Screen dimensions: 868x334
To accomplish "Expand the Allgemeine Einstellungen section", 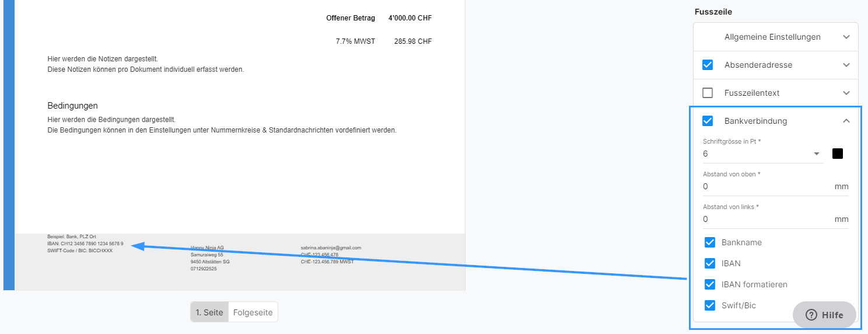I will pos(776,37).
